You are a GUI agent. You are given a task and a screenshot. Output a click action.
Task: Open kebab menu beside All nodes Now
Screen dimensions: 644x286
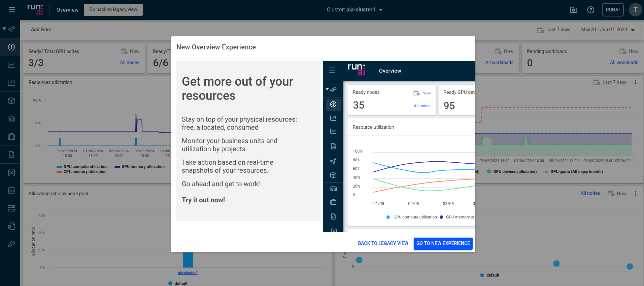click(636, 193)
